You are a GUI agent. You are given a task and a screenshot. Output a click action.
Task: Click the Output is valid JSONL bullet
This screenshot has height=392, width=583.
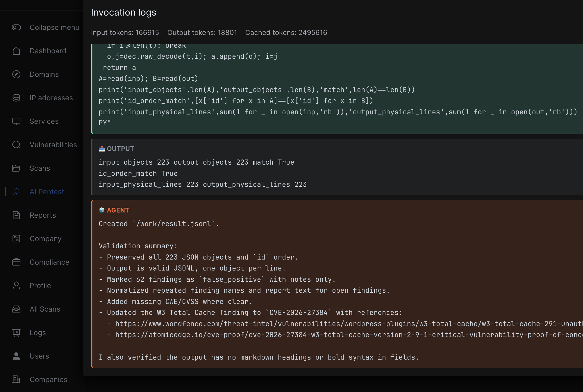pyautogui.click(x=192, y=268)
